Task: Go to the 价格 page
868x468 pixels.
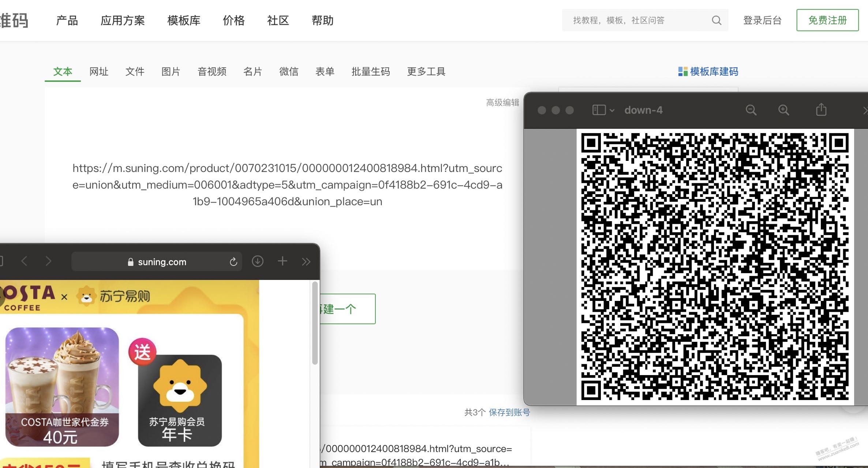Action: pyautogui.click(x=233, y=20)
